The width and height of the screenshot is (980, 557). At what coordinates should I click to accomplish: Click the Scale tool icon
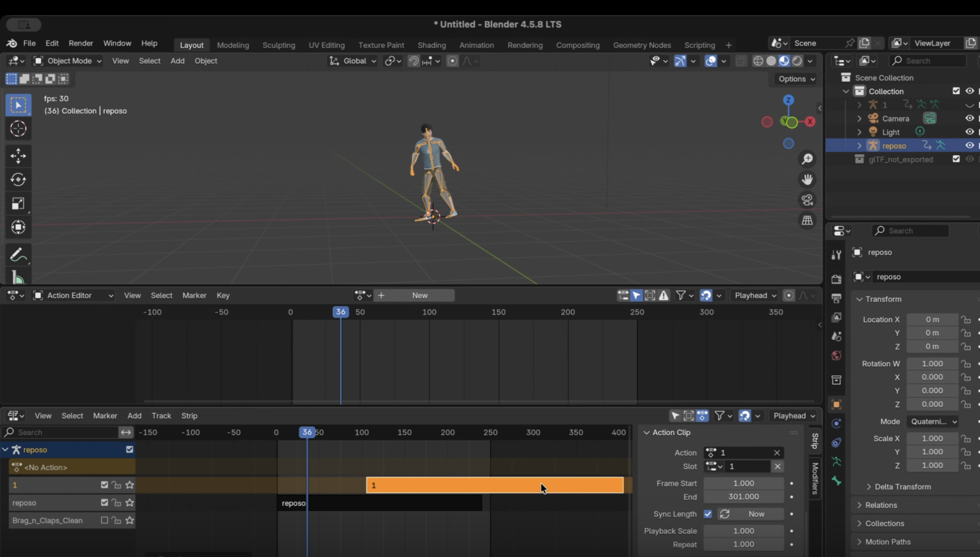(x=18, y=204)
